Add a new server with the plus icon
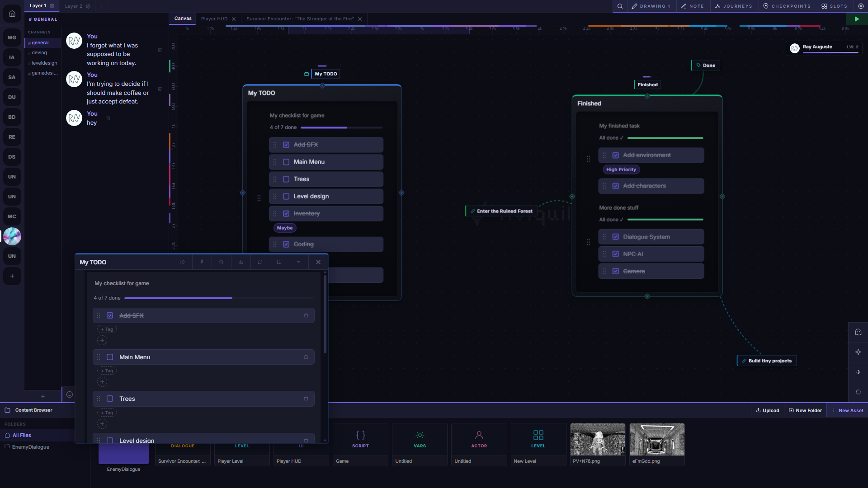Image resolution: width=868 pixels, height=488 pixels. pyautogui.click(x=12, y=276)
